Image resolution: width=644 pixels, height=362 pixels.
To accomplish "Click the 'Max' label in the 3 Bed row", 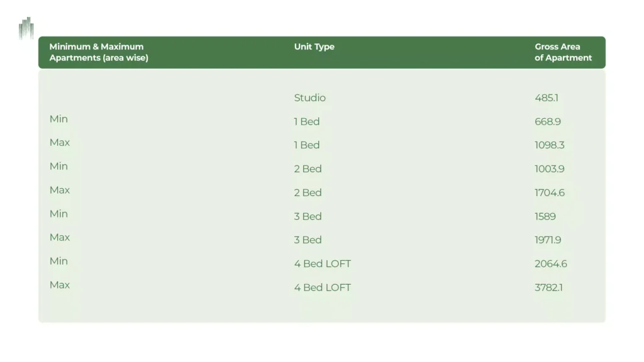I will [60, 237].
